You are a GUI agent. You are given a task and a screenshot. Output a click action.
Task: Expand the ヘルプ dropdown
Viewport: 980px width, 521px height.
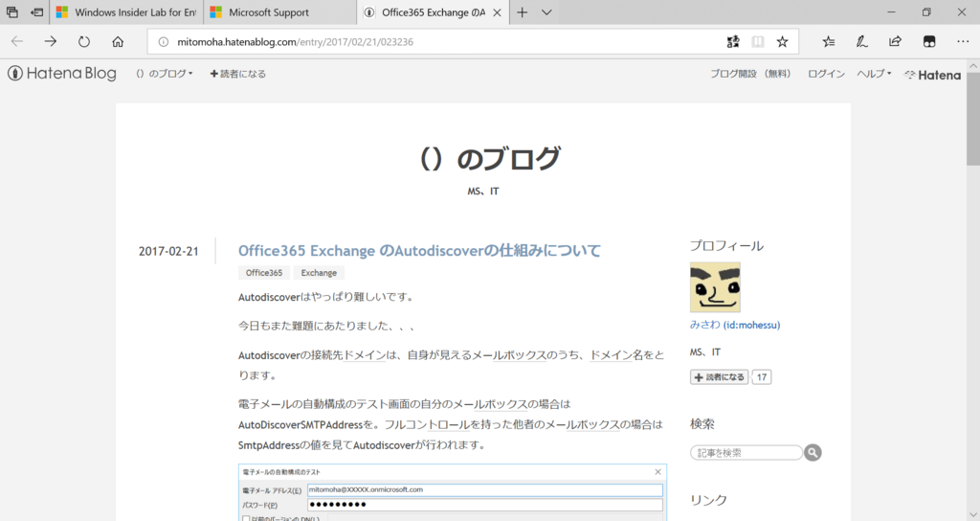(874, 74)
